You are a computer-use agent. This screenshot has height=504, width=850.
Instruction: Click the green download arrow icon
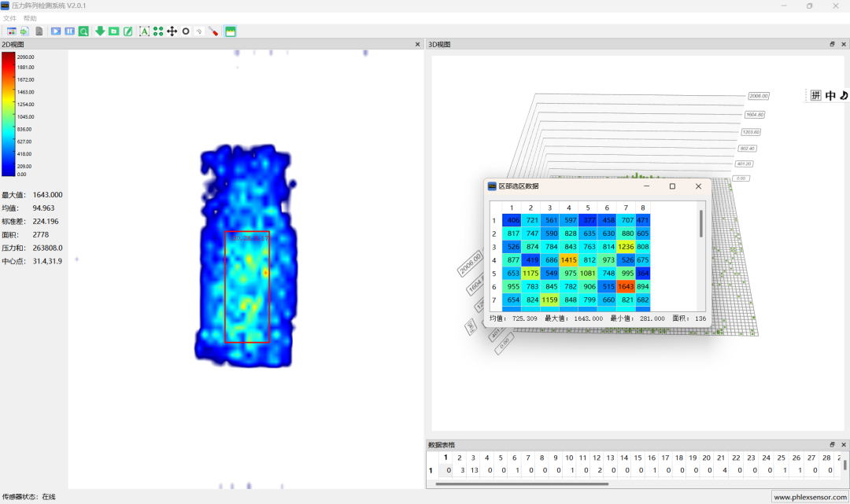click(x=100, y=31)
